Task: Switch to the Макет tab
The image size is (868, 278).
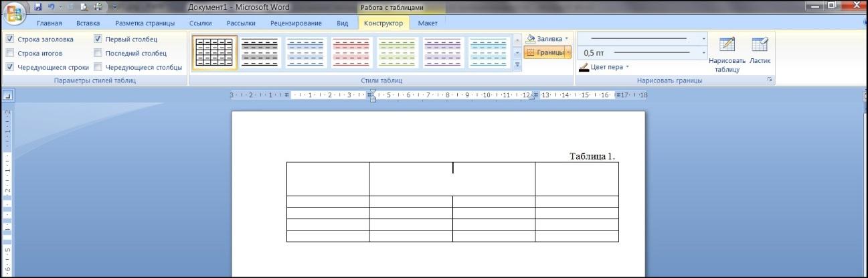Action: click(x=428, y=23)
